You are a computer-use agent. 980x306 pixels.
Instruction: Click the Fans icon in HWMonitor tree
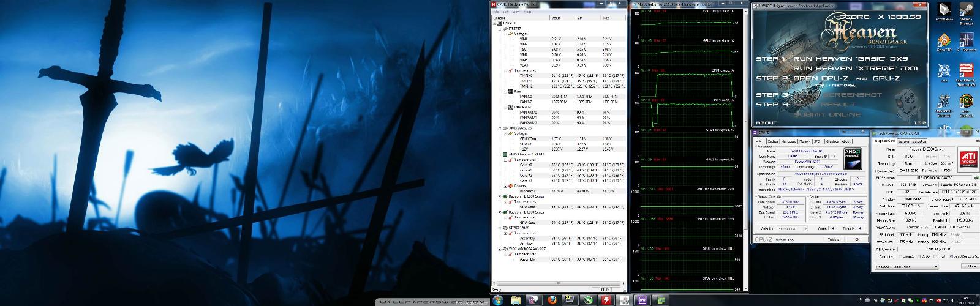tap(511, 92)
